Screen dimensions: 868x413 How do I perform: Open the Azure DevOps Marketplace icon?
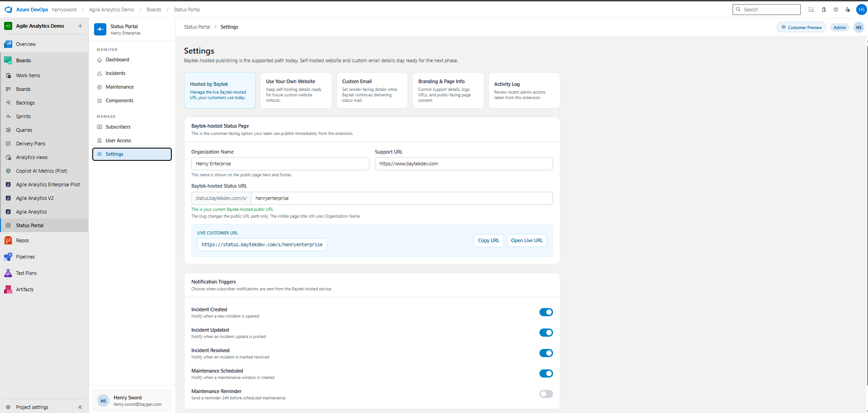pos(823,9)
